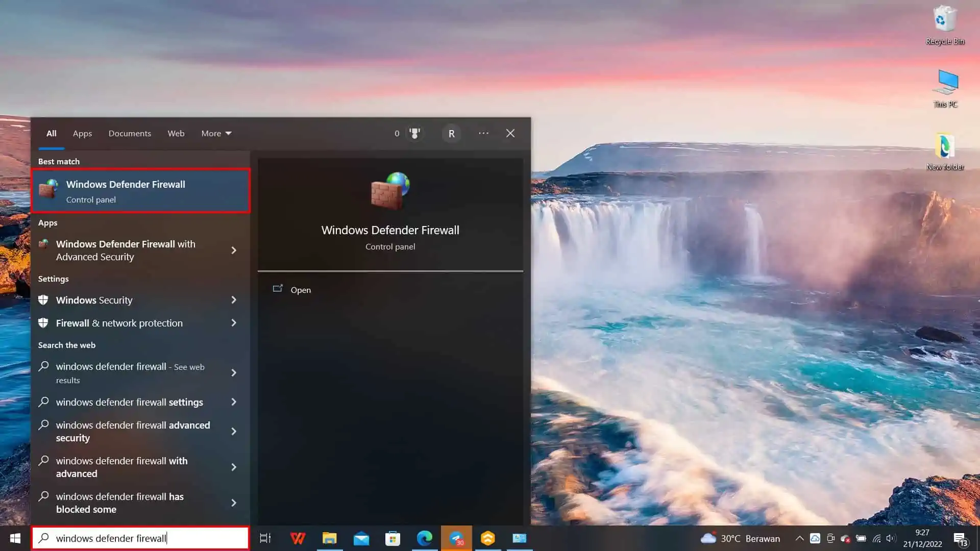The image size is (980, 551).
Task: Select the New folder desktop icon
Action: click(945, 151)
